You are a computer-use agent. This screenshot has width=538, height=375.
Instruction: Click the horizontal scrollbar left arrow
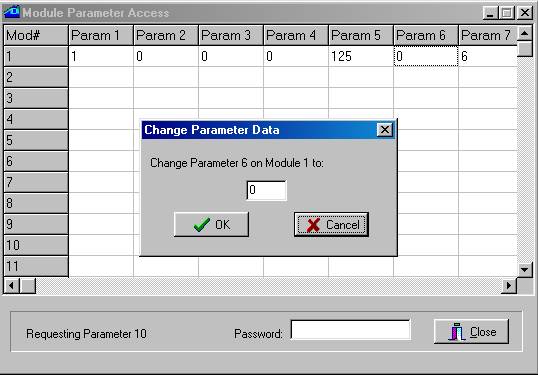coord(11,285)
